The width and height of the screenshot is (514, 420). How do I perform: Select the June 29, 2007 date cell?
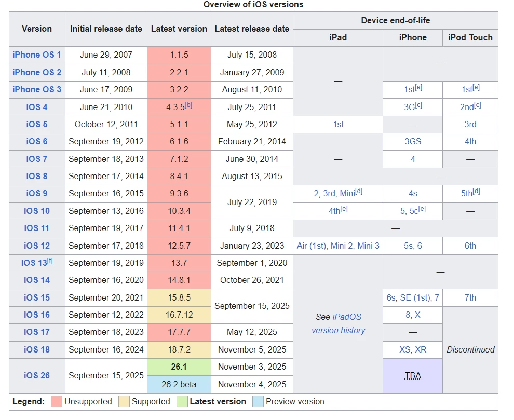point(106,55)
